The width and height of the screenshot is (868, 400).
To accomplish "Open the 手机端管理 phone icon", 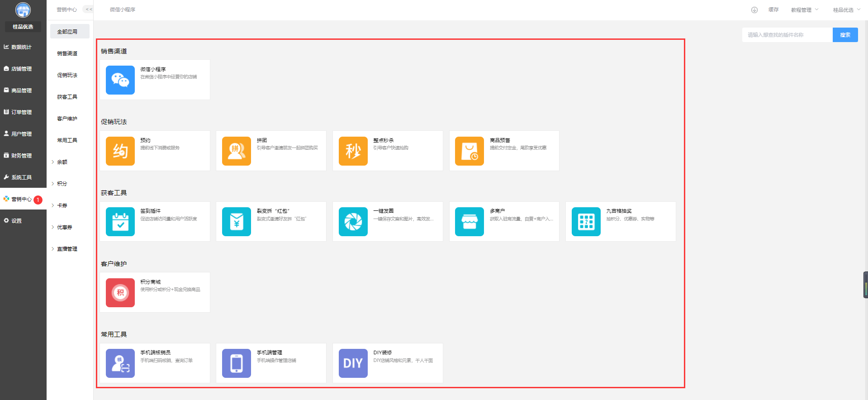I will [237, 363].
